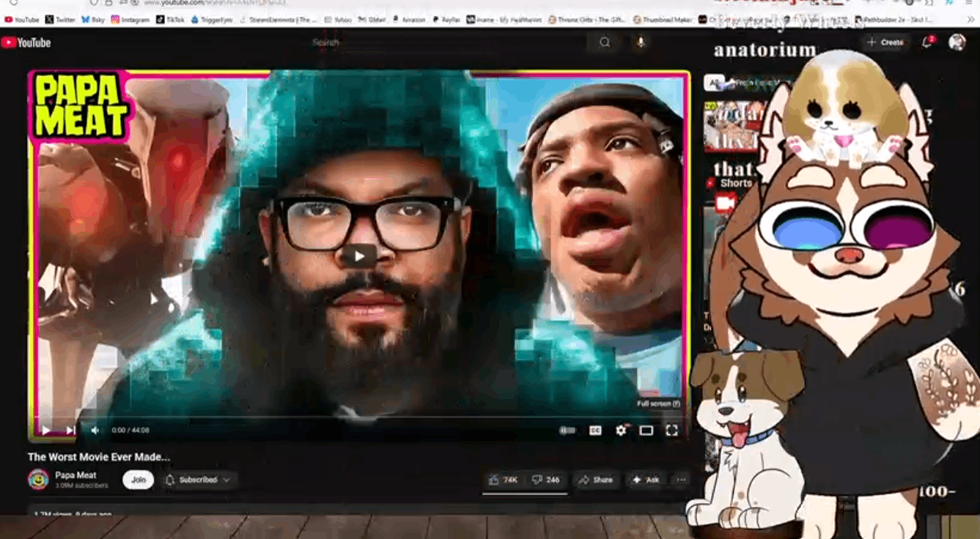Open the account avatar menu

coord(957,42)
